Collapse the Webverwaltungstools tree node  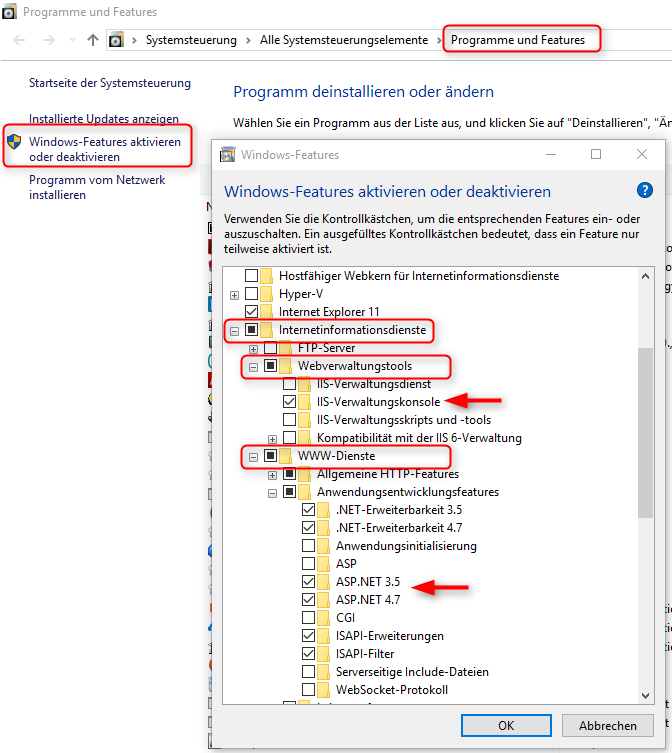tap(254, 367)
